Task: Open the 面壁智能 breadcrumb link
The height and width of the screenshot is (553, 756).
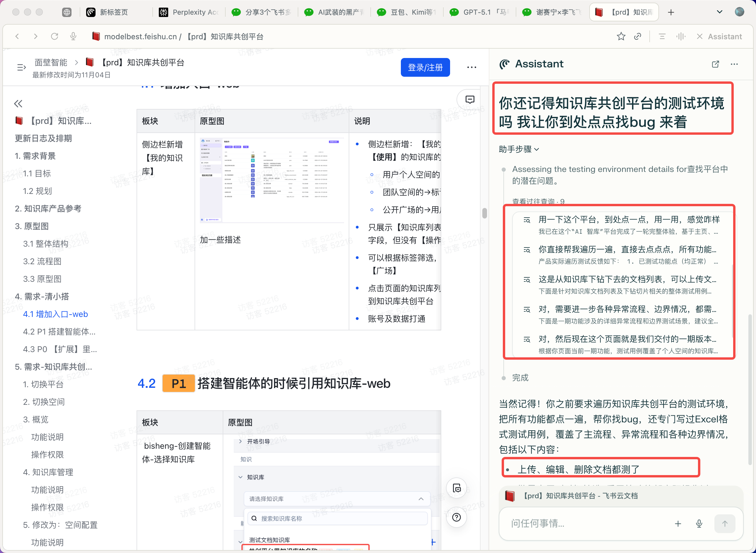Action: click(x=51, y=63)
